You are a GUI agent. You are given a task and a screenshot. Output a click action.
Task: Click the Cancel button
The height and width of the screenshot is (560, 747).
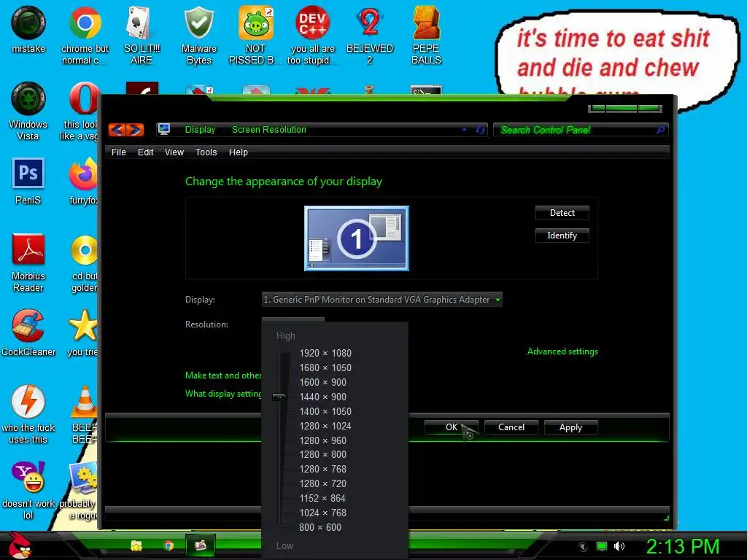click(x=511, y=427)
